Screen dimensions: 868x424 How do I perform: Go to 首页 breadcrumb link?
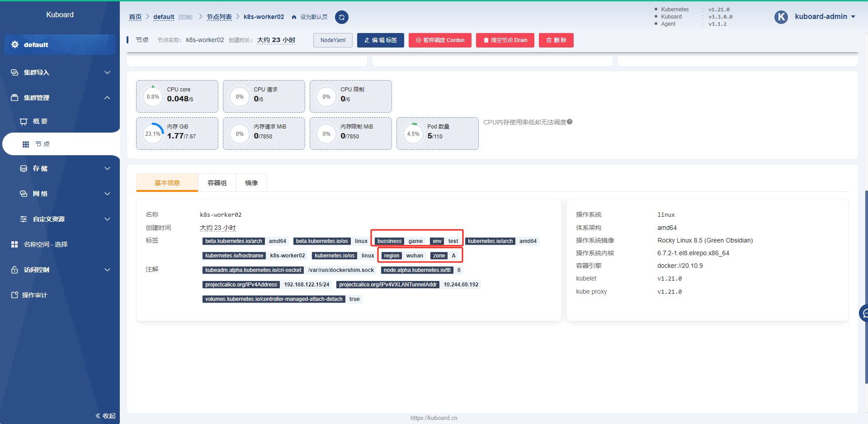tap(135, 17)
